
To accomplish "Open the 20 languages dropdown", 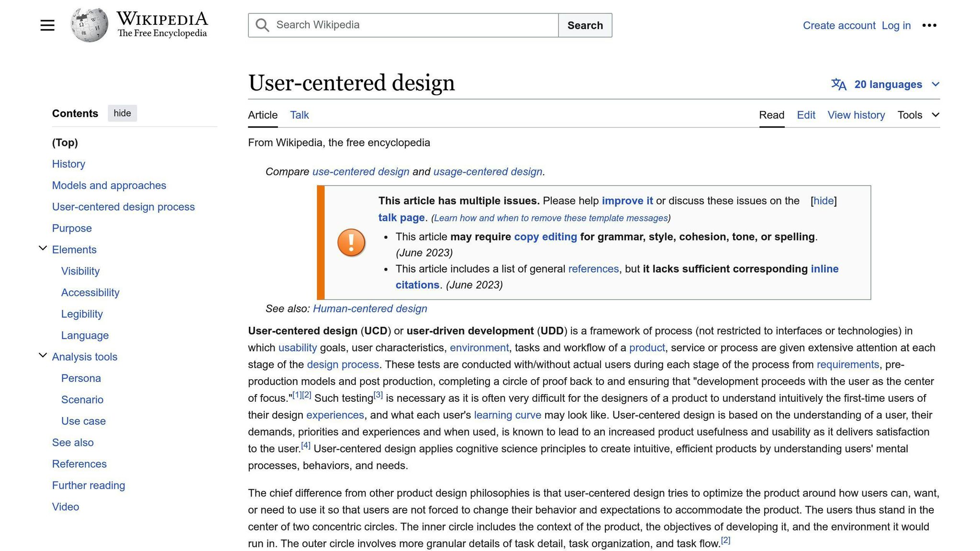I will [x=885, y=85].
